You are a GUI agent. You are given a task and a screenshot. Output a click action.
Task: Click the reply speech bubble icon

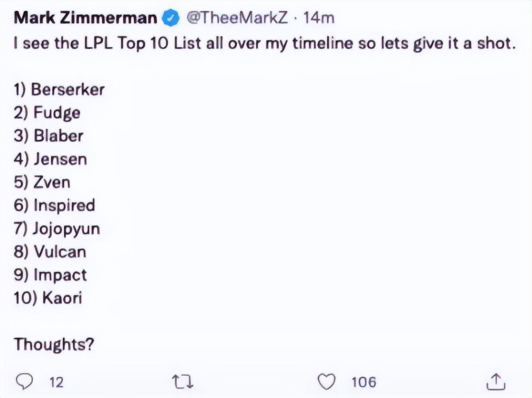(24, 381)
